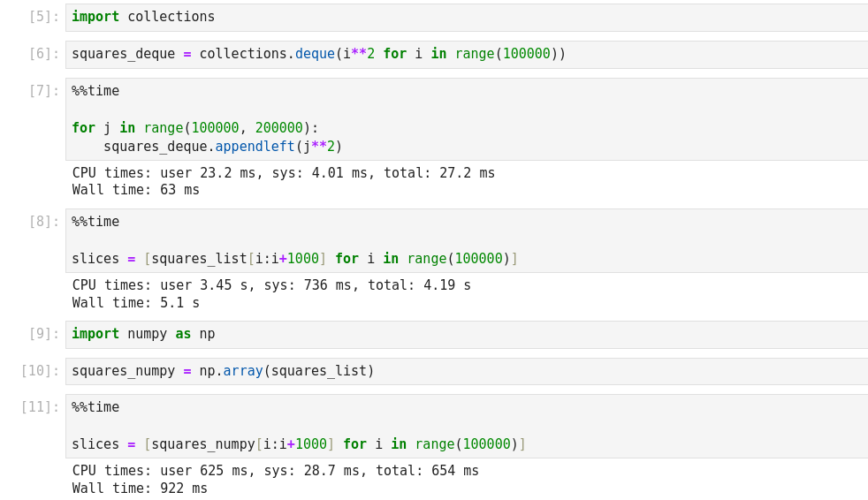
Task: Click the [6] cell prompt number
Action: [x=43, y=54]
